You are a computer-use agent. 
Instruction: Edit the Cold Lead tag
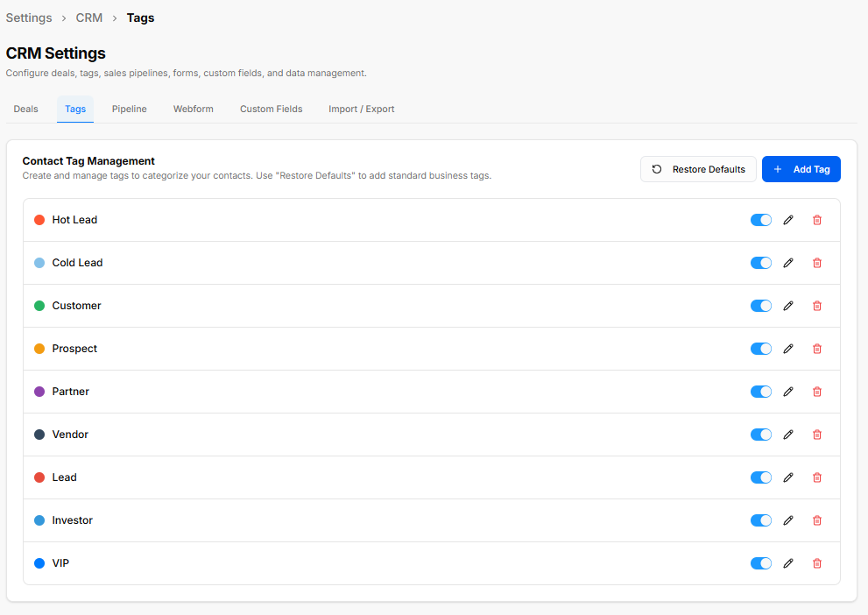788,263
